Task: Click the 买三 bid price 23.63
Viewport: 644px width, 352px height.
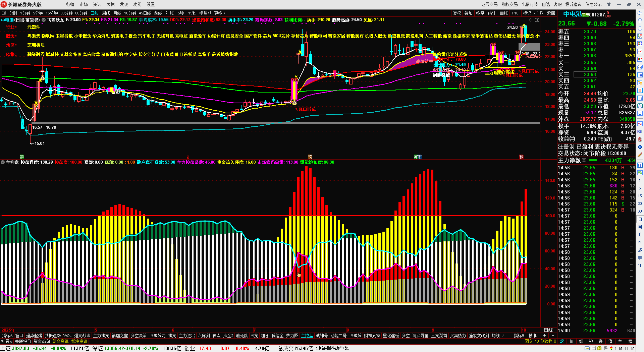Action: (x=590, y=74)
